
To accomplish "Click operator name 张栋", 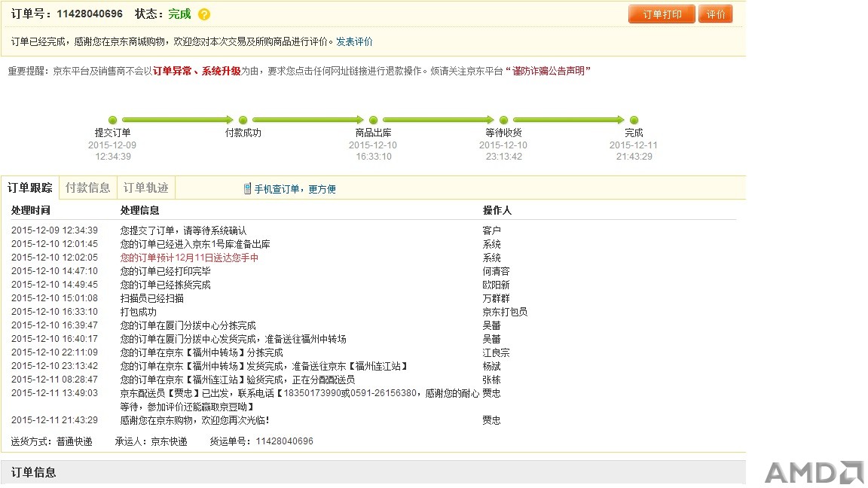I will pyautogui.click(x=491, y=380).
